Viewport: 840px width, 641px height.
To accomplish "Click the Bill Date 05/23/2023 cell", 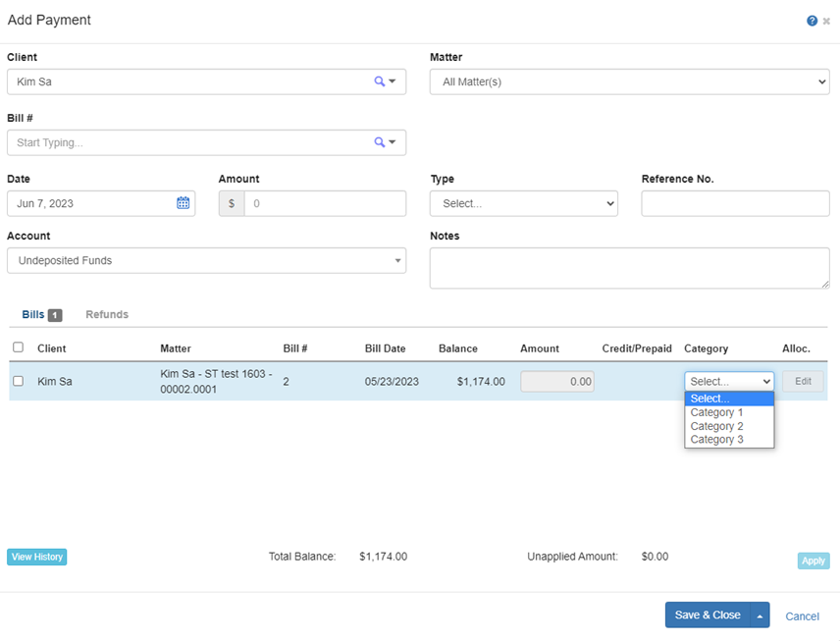I will pos(392,382).
